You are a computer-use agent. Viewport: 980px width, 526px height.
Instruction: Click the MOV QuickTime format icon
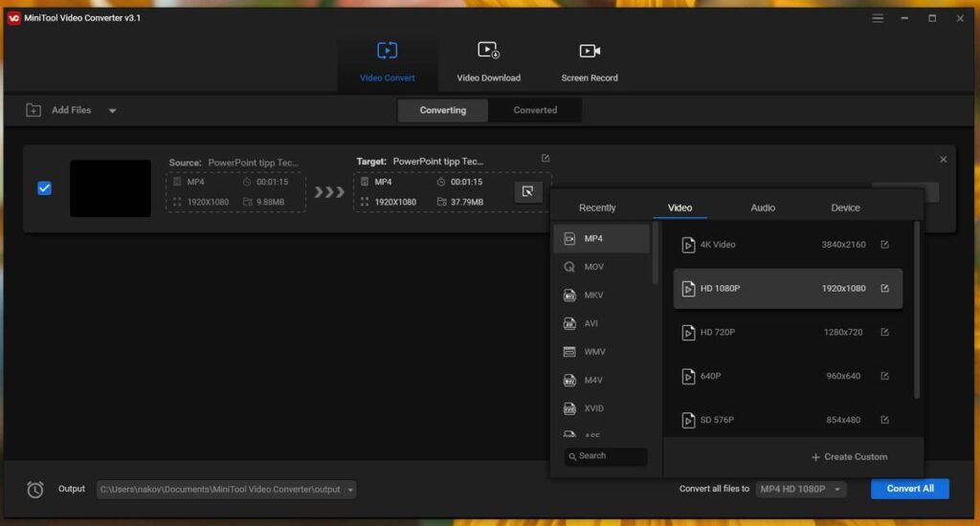click(x=569, y=267)
